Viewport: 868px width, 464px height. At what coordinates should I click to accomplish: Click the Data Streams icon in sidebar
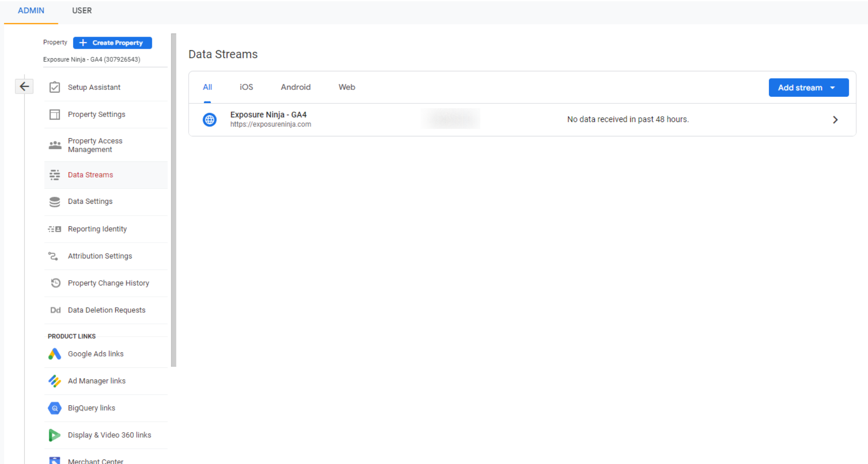(55, 175)
